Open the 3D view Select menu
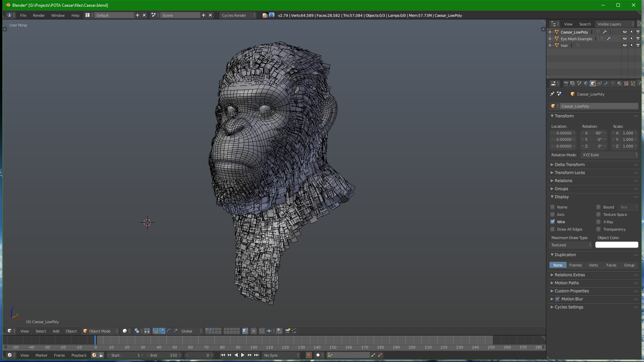Image resolution: width=644 pixels, height=362 pixels. click(x=41, y=331)
